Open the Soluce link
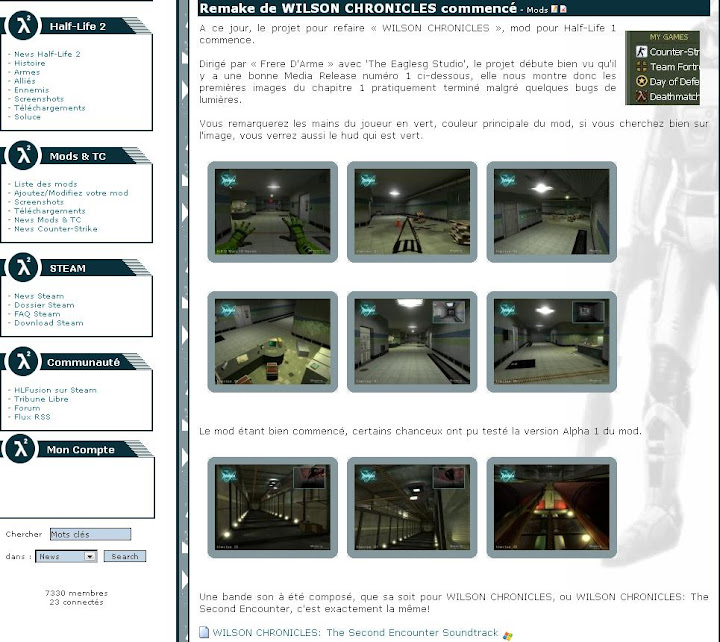The height and width of the screenshot is (642, 720). pos(28,117)
